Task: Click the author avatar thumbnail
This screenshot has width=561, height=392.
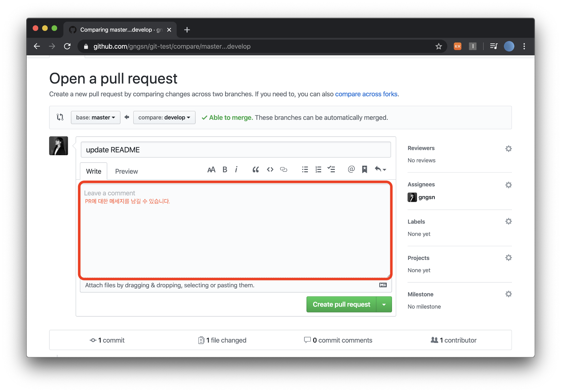Action: click(59, 146)
